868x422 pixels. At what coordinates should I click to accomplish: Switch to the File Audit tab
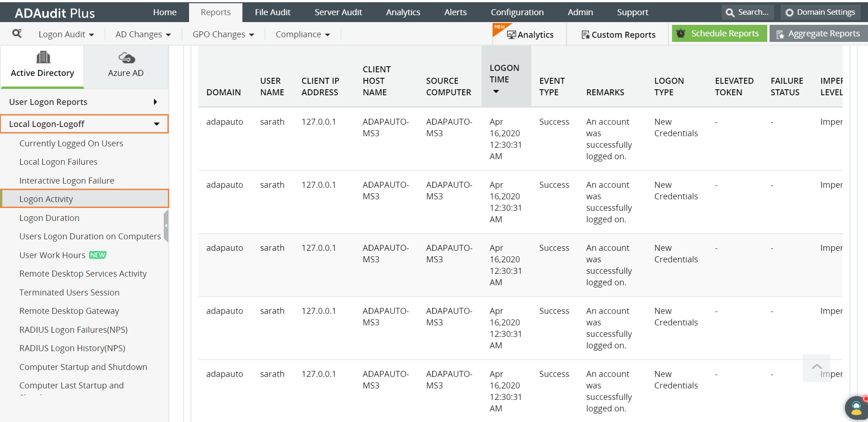pyautogui.click(x=273, y=12)
